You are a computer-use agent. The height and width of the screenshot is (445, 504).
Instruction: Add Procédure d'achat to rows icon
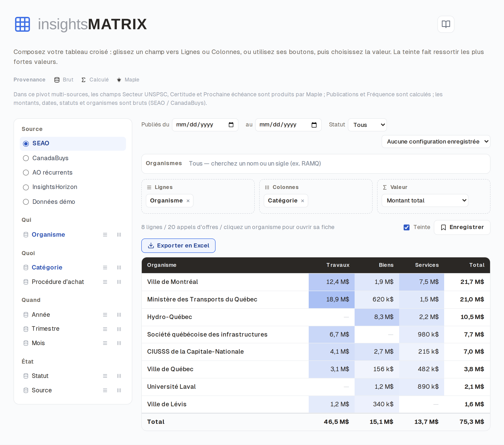point(105,282)
